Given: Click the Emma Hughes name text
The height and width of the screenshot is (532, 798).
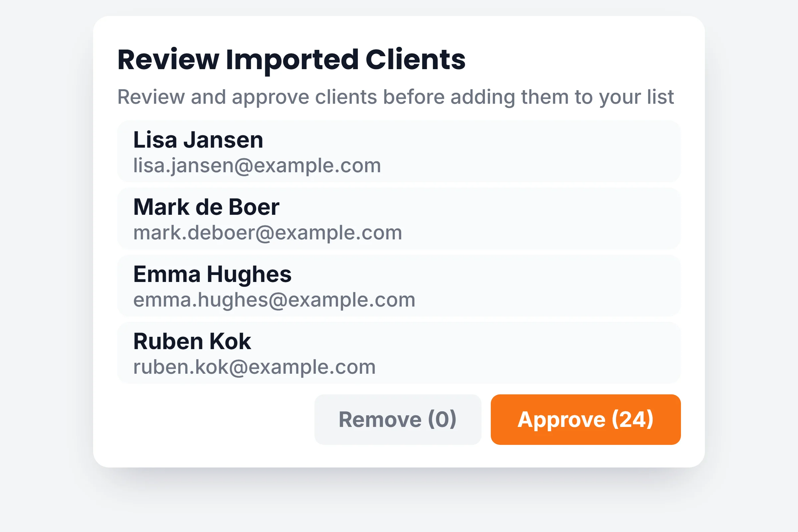Looking at the screenshot, I should (x=212, y=274).
